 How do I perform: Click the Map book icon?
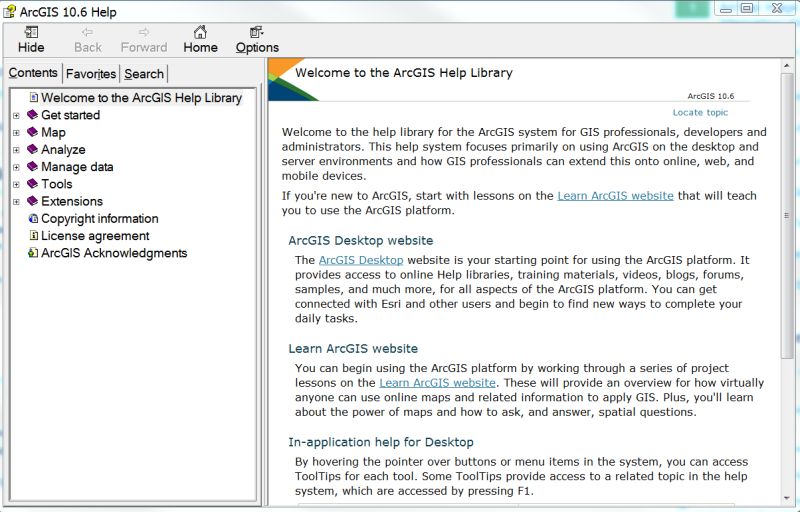click(x=33, y=132)
